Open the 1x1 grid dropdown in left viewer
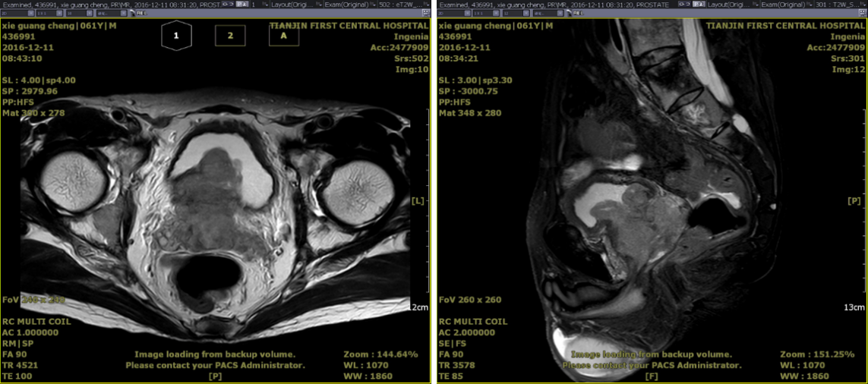This screenshot has height=384, width=868. click(x=50, y=13)
